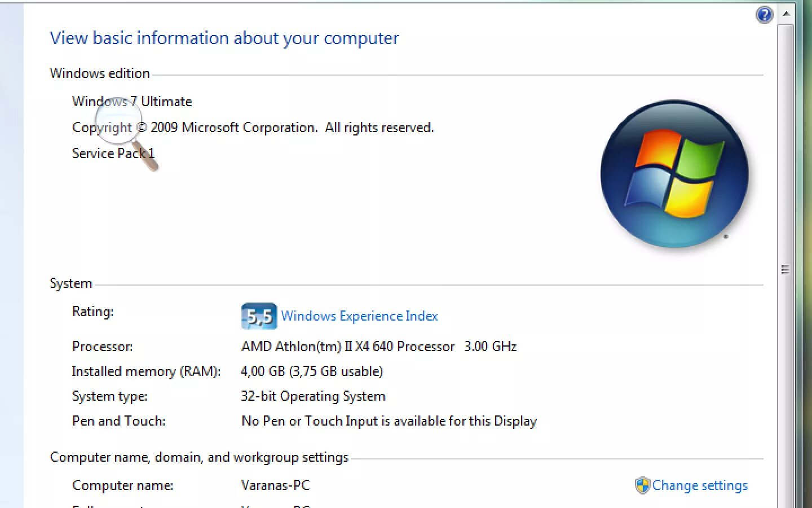Open the blue help question mark icon
The width and height of the screenshot is (812, 508).
click(764, 15)
